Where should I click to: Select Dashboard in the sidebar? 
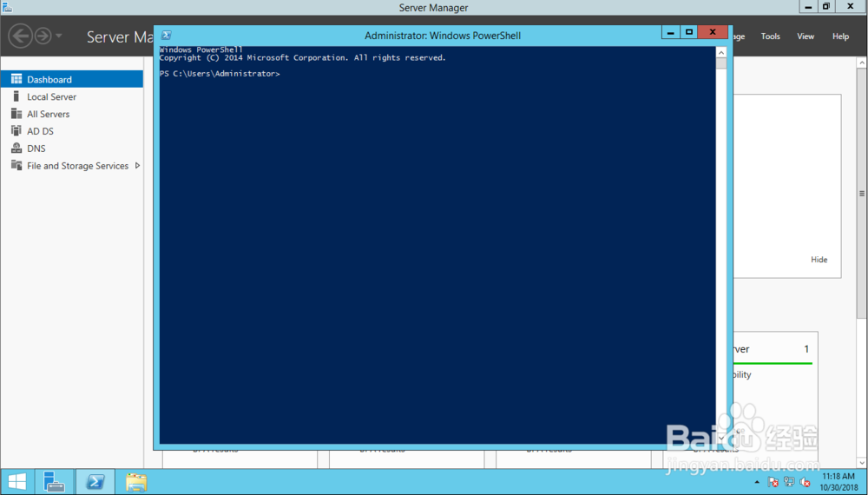71,79
